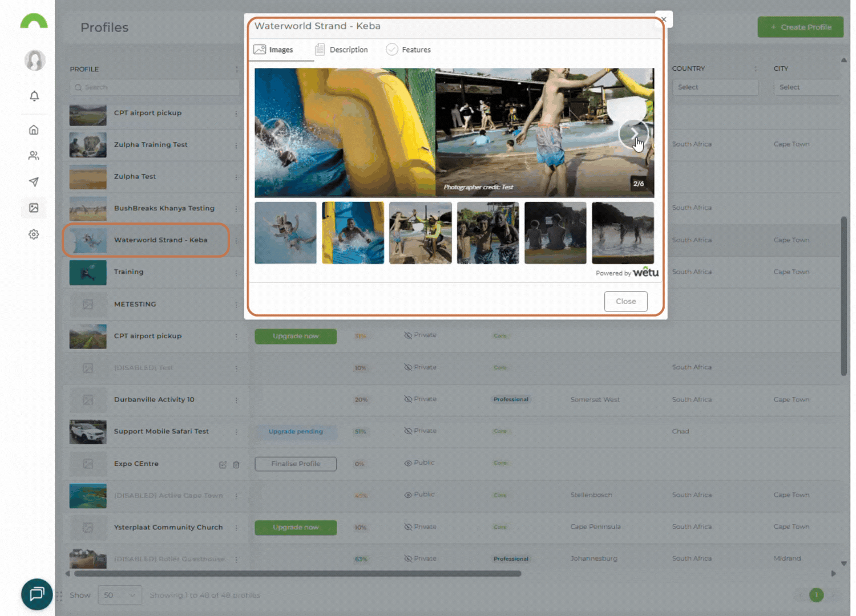Viewport: 856px width, 616px height.
Task: Click the Profile search field
Action: coord(155,87)
